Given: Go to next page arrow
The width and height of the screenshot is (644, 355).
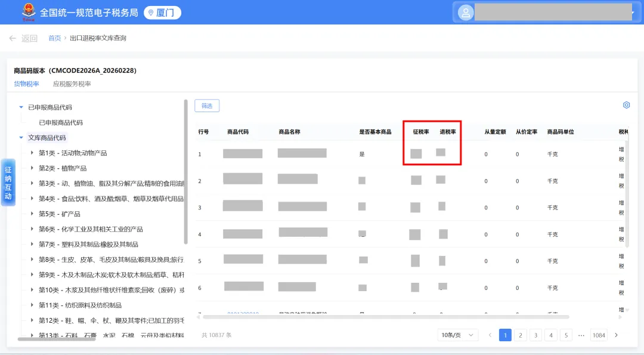Looking at the screenshot, I should [616, 335].
